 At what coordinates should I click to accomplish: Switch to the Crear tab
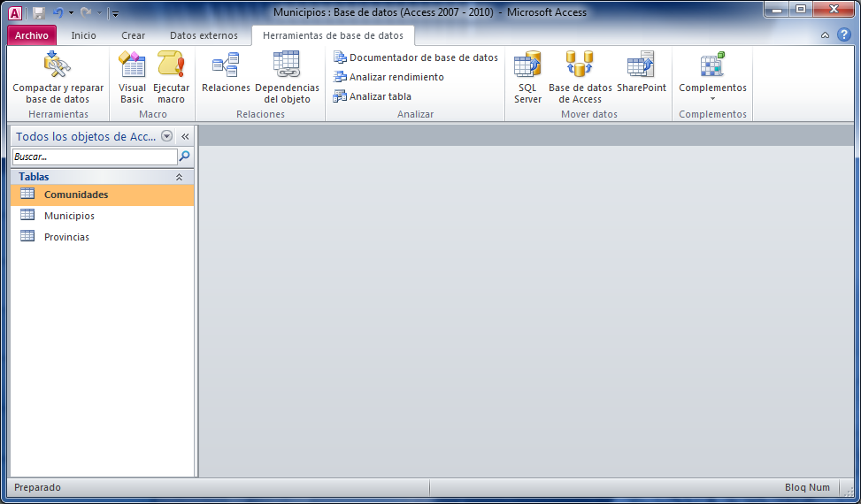point(133,35)
